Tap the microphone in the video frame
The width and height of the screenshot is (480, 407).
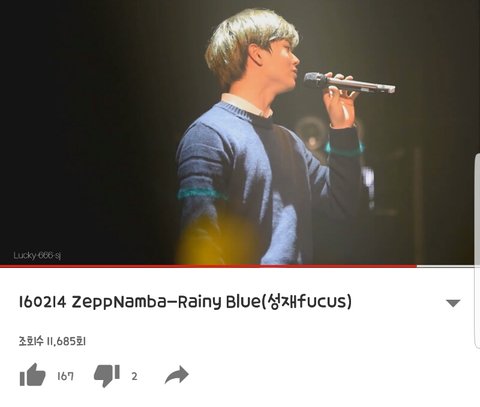349,83
